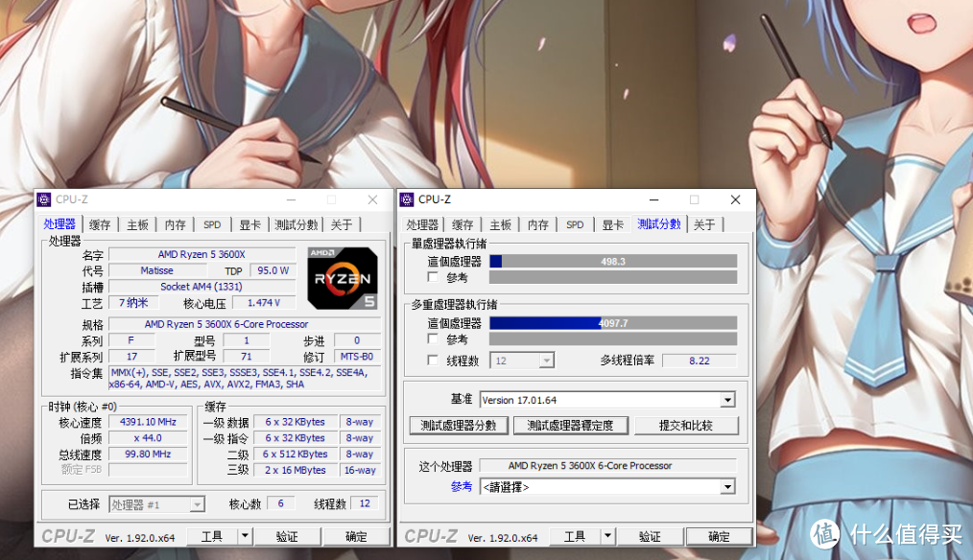Click the 名字 field AMD Ryzen 5 3600X
Viewport: 973px width, 560px height.
point(202,254)
